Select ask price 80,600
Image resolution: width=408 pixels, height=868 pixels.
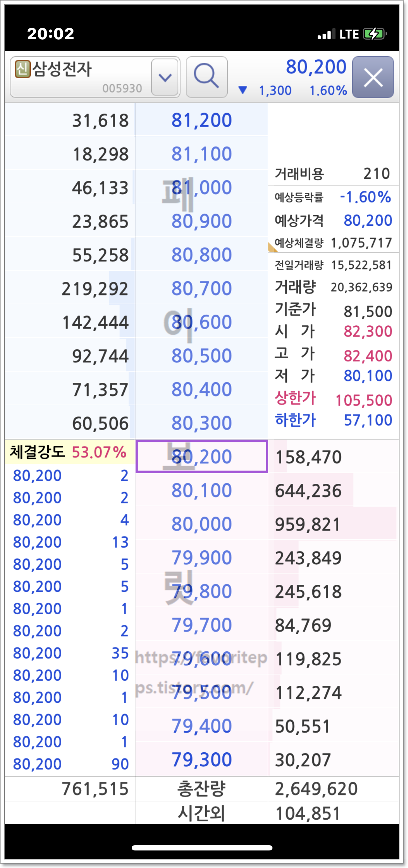(202, 322)
